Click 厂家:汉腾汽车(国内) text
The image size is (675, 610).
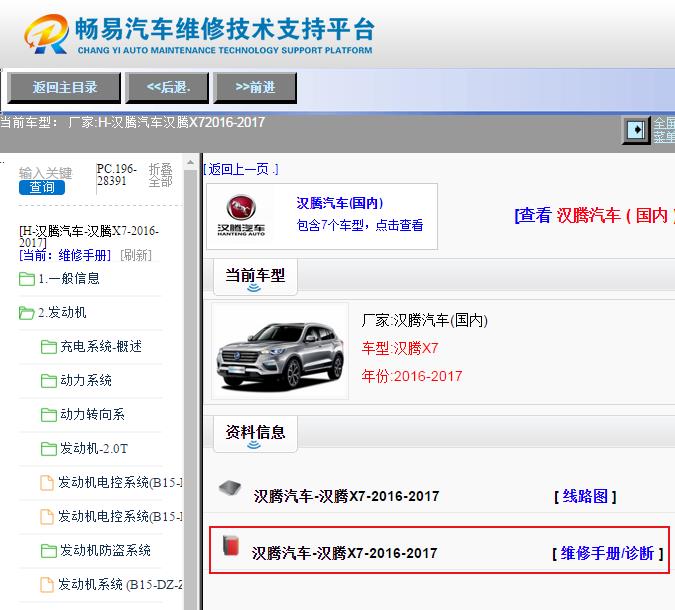(424, 320)
